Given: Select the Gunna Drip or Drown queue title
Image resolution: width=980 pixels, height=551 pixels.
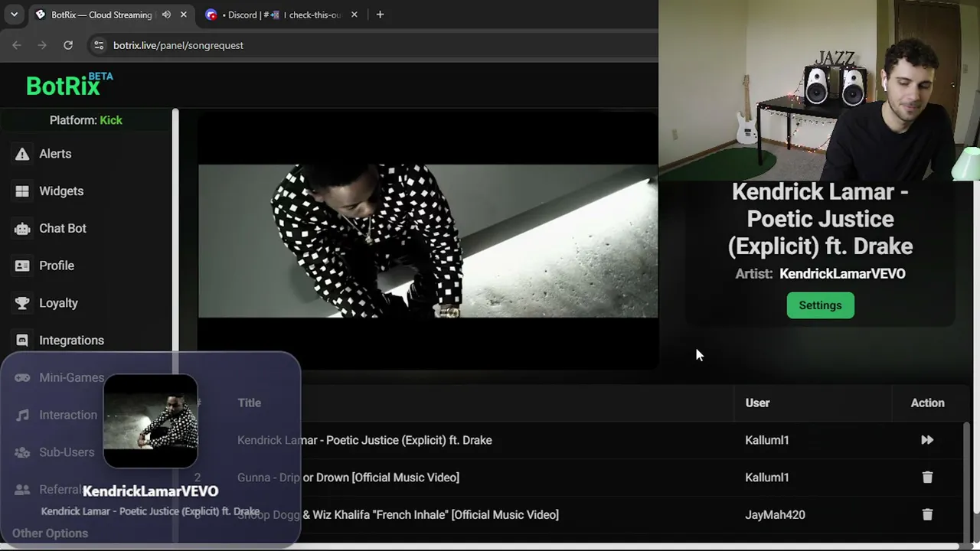Looking at the screenshot, I should tap(348, 478).
